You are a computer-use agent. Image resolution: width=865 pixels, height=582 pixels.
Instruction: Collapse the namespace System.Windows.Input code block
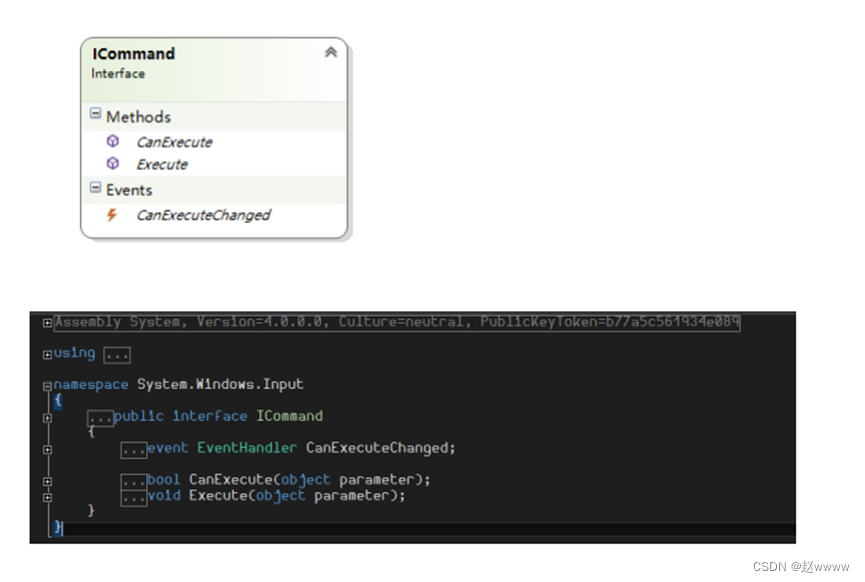46,384
